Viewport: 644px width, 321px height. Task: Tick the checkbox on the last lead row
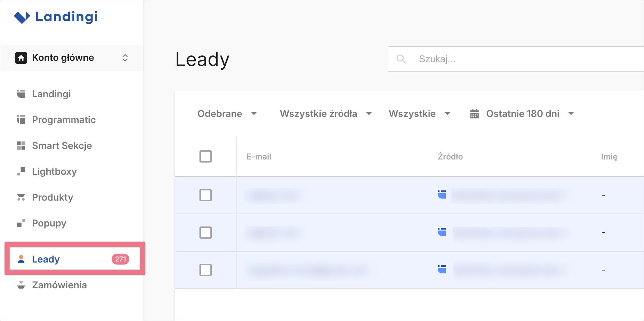[x=205, y=270]
